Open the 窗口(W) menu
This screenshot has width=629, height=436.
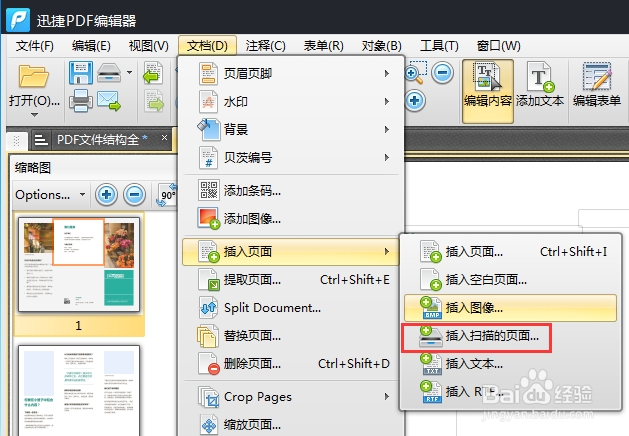(498, 46)
